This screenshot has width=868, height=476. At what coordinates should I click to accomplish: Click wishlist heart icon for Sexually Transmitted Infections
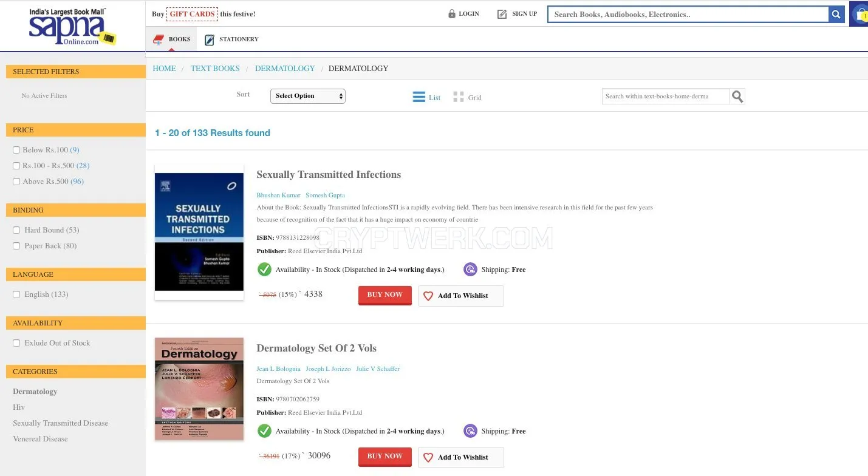428,296
